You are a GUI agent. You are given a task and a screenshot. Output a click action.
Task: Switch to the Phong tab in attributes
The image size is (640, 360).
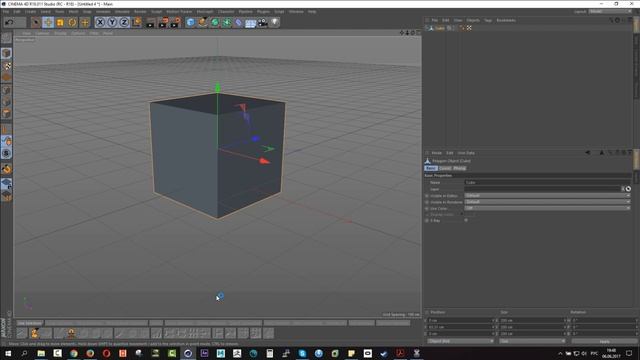point(459,168)
